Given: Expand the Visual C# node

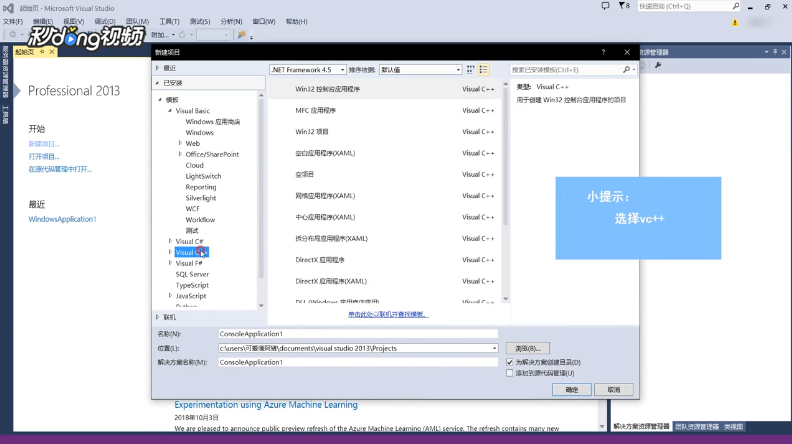Looking at the screenshot, I should point(170,241).
